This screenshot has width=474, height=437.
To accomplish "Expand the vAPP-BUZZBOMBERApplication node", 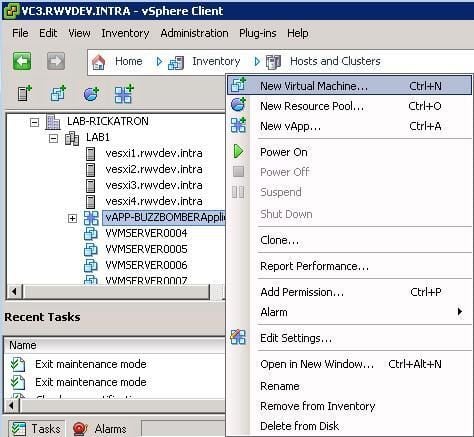I will 72,218.
